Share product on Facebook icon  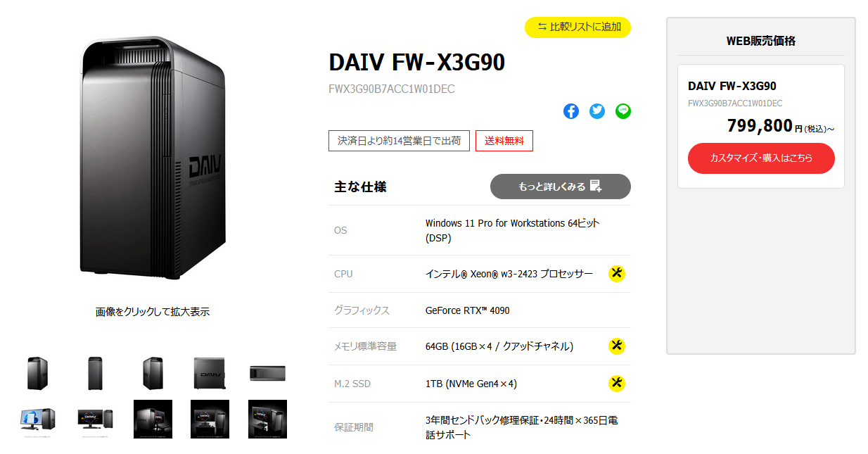(x=571, y=111)
